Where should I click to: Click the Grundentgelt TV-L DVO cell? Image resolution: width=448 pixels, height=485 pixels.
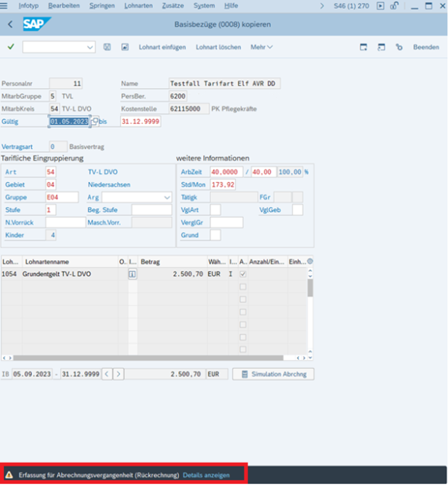point(69,274)
